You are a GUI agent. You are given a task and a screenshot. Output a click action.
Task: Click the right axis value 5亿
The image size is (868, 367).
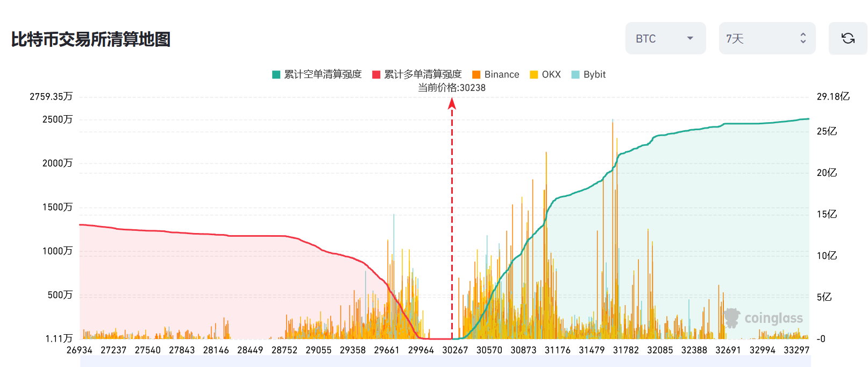pyautogui.click(x=824, y=297)
